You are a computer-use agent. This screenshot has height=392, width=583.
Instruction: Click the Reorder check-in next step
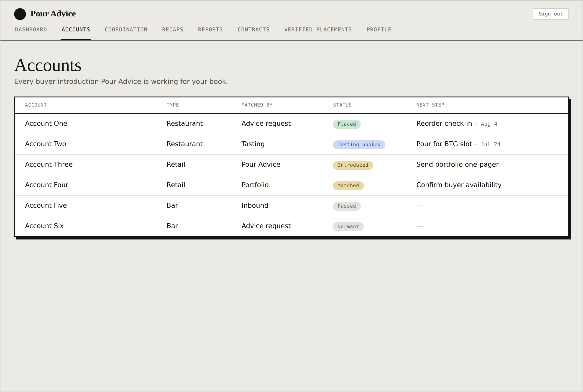tap(444, 124)
